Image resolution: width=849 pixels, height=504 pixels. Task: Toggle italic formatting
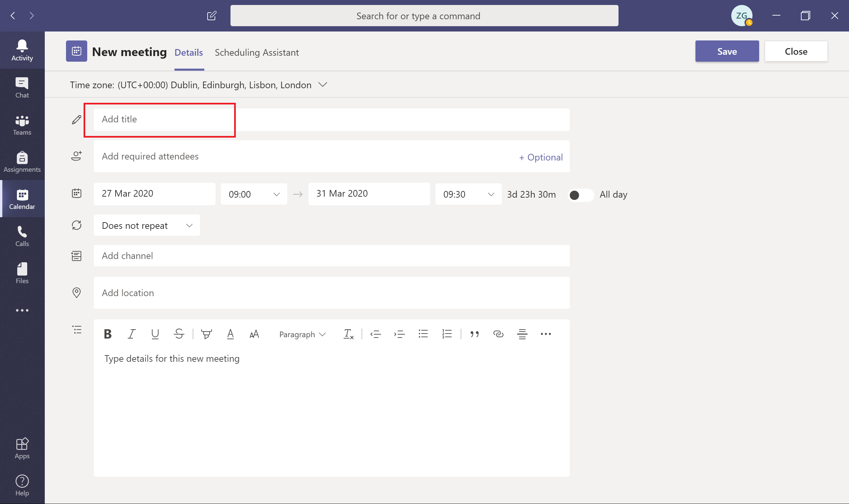131,334
